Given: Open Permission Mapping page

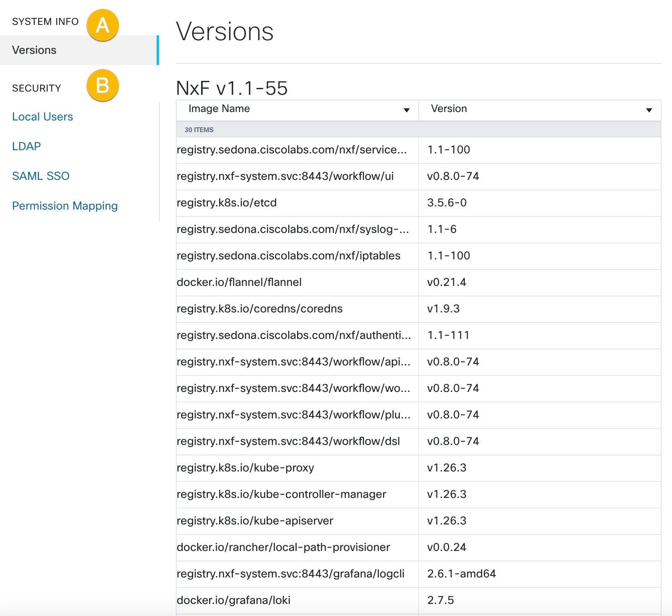Looking at the screenshot, I should [x=65, y=206].
